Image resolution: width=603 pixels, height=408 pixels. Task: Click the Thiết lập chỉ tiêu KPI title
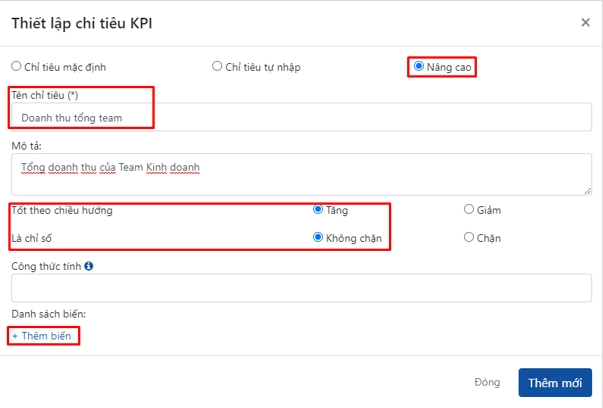click(83, 22)
